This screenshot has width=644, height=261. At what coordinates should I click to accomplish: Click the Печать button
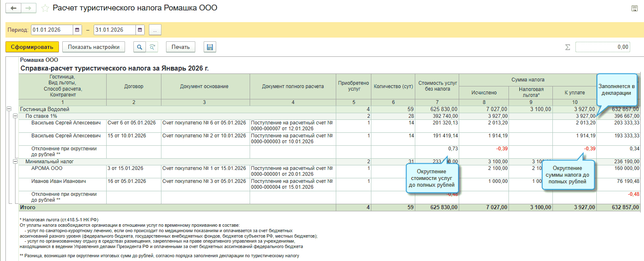[181, 47]
